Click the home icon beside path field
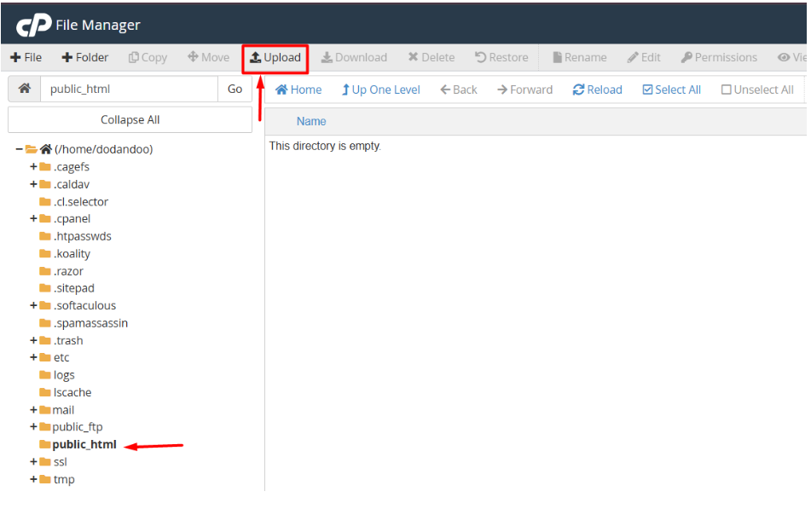 (x=24, y=89)
